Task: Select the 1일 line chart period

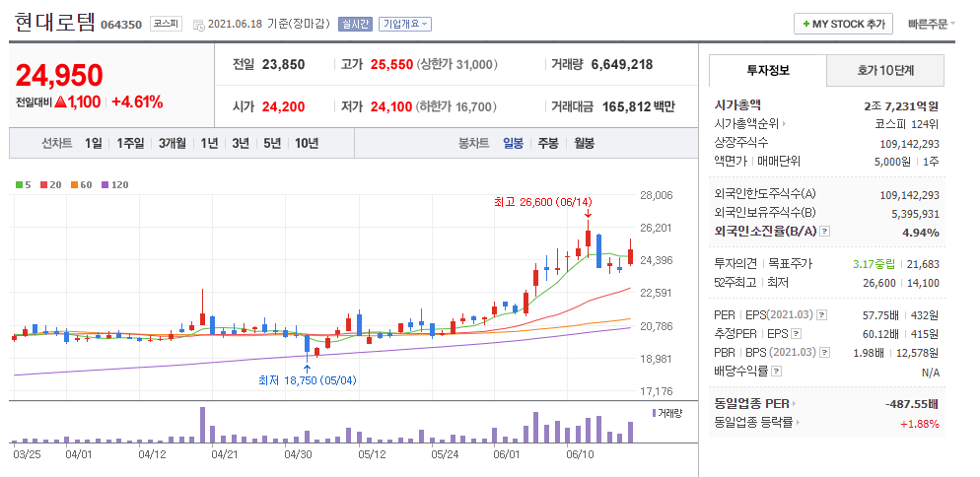Action: coord(93,143)
